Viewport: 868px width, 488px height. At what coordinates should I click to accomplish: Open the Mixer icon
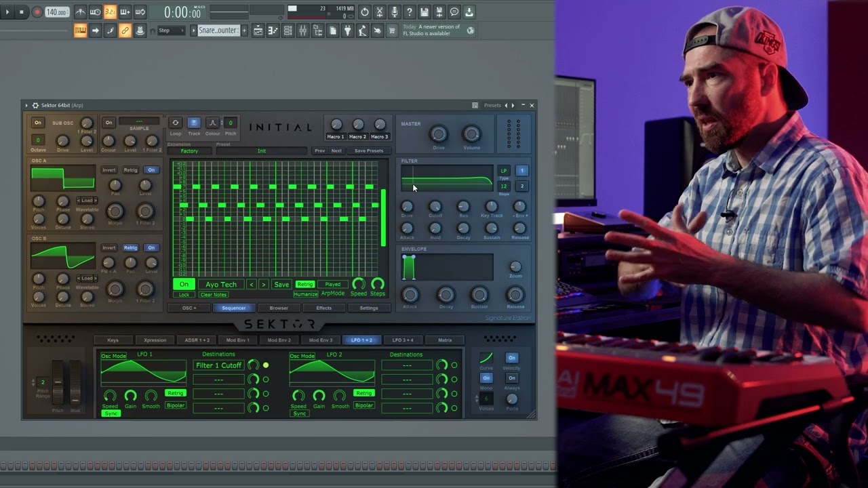[302, 30]
